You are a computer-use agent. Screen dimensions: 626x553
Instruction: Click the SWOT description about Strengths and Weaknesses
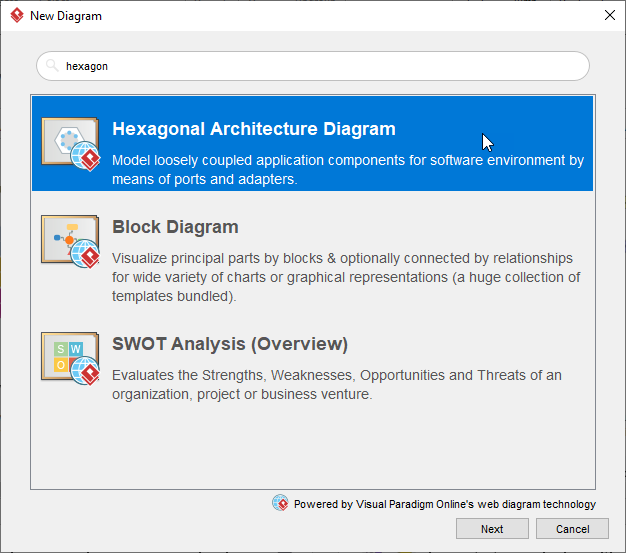pos(337,385)
